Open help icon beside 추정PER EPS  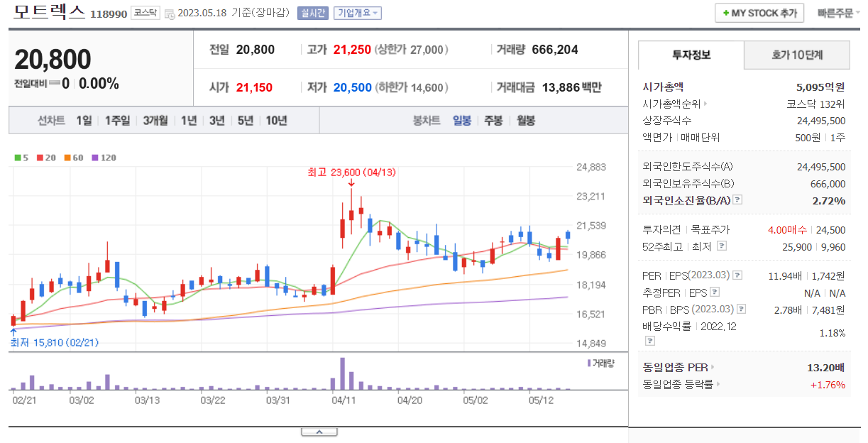(x=715, y=292)
